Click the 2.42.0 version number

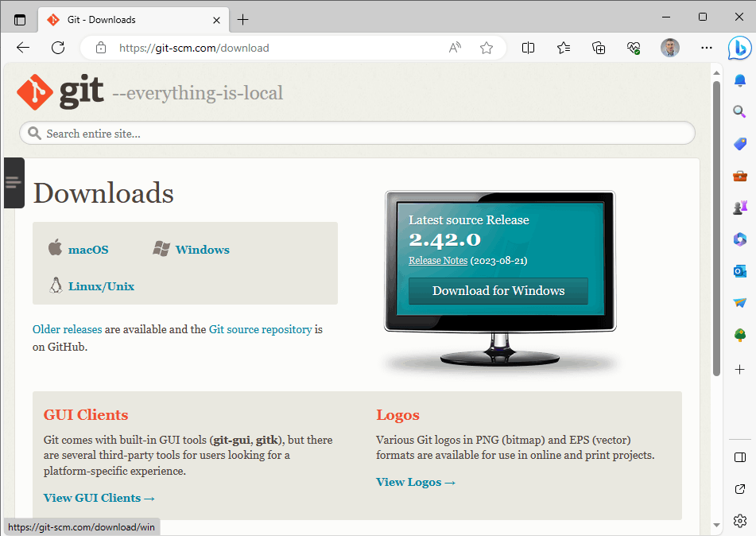444,240
